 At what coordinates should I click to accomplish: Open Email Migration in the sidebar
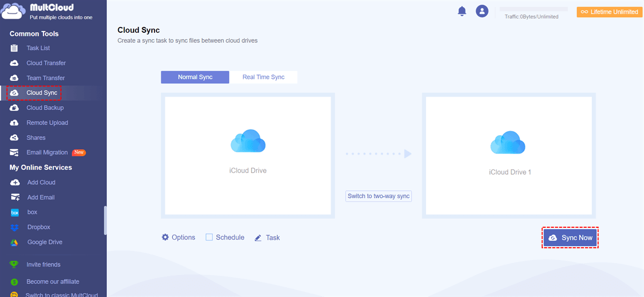(47, 153)
